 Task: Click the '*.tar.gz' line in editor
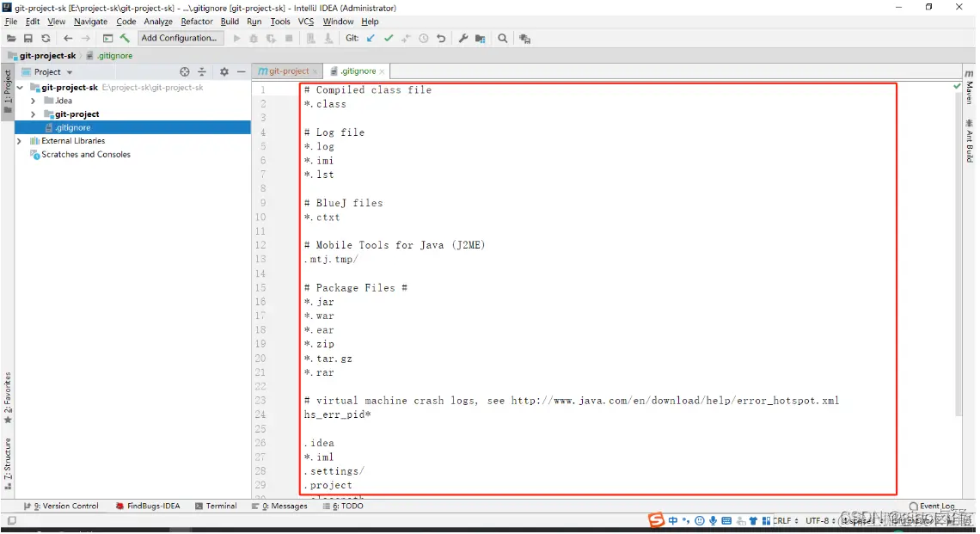[328, 359]
